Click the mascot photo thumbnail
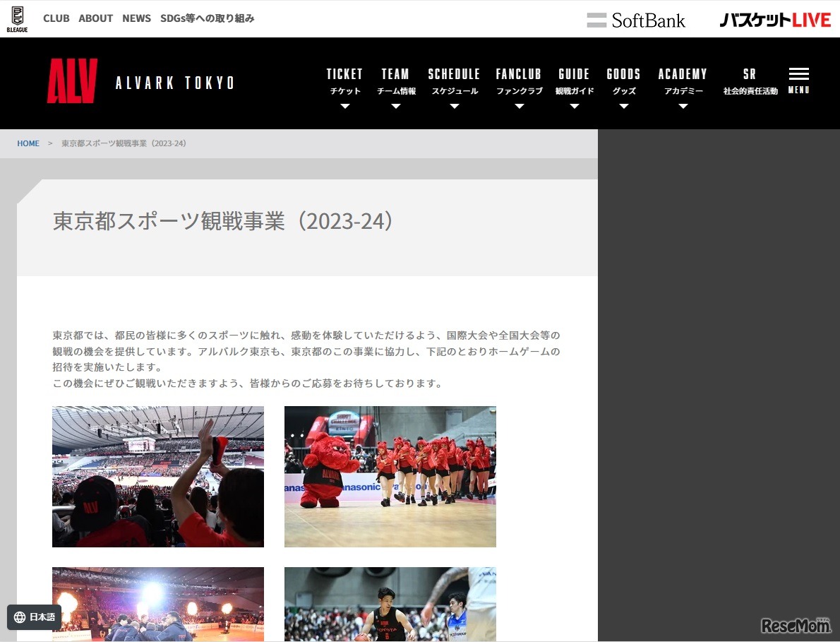Screen dimensions: 840x642 pos(390,476)
